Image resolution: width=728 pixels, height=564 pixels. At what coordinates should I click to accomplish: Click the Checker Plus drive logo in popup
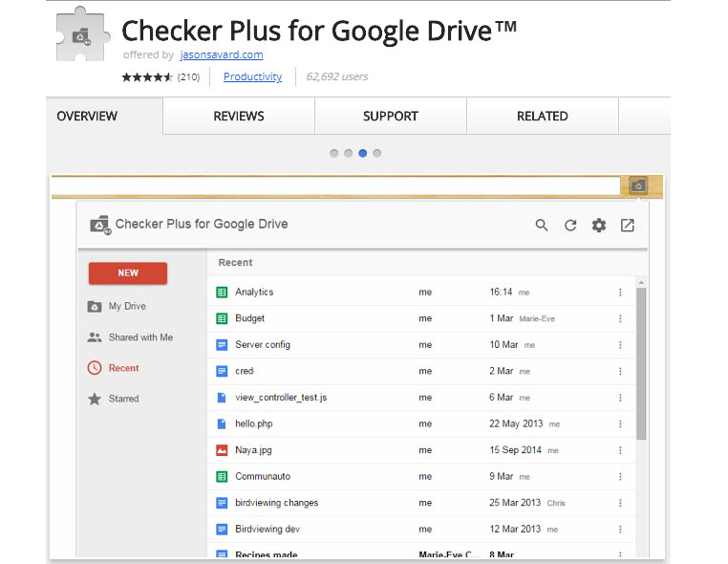(100, 225)
